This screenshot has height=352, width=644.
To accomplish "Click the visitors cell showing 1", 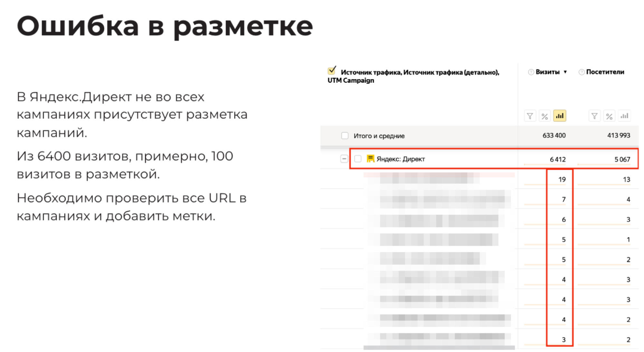I will (628, 240).
